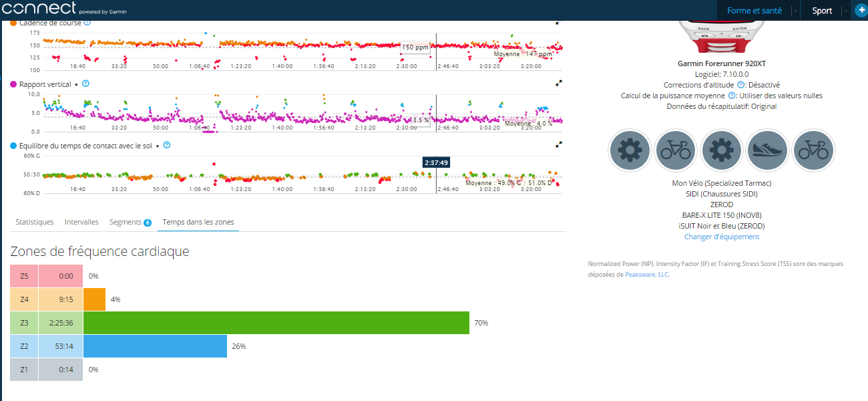Click the Garmin Connect logo
The height and width of the screenshot is (401, 868).
click(x=40, y=9)
